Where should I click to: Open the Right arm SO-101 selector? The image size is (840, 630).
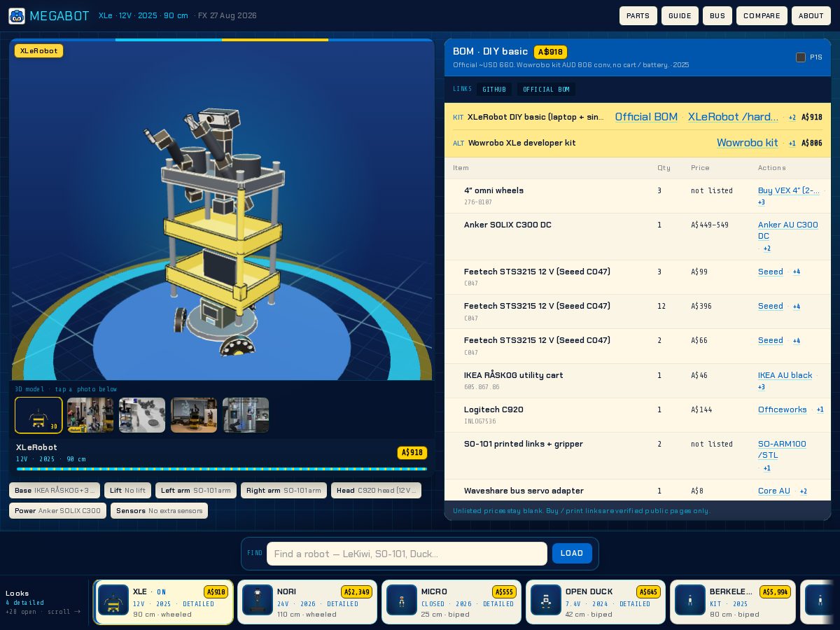[283, 491]
